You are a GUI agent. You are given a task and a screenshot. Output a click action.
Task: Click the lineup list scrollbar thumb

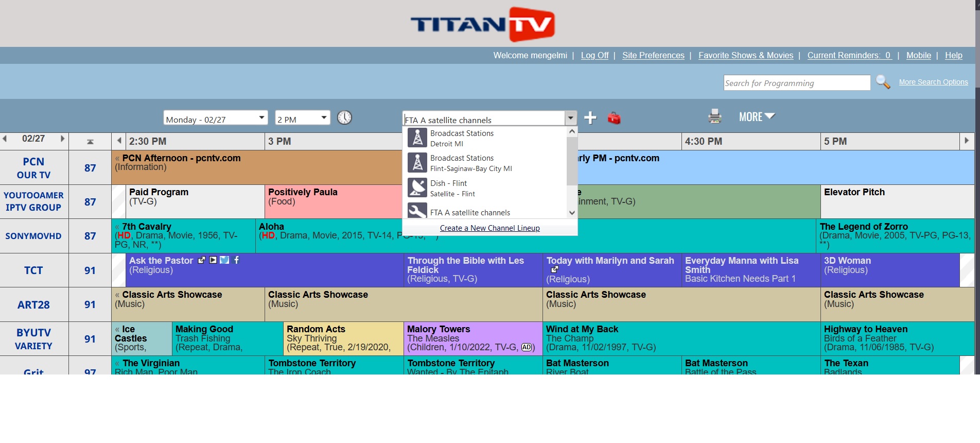tap(572, 161)
